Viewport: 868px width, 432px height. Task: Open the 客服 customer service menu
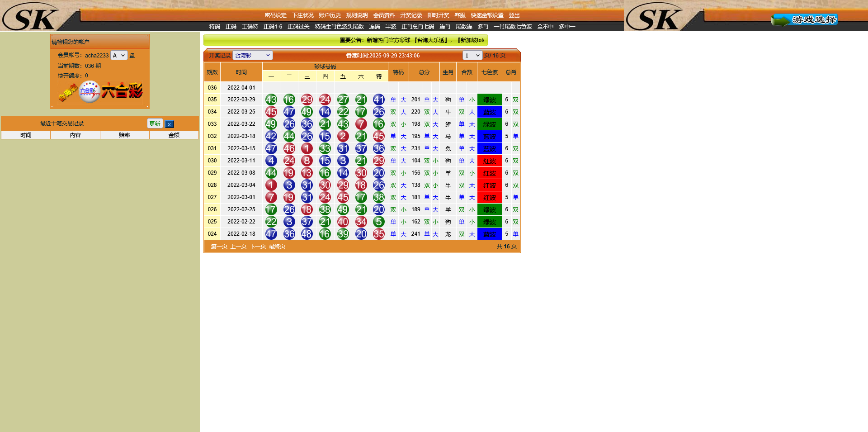click(x=460, y=15)
